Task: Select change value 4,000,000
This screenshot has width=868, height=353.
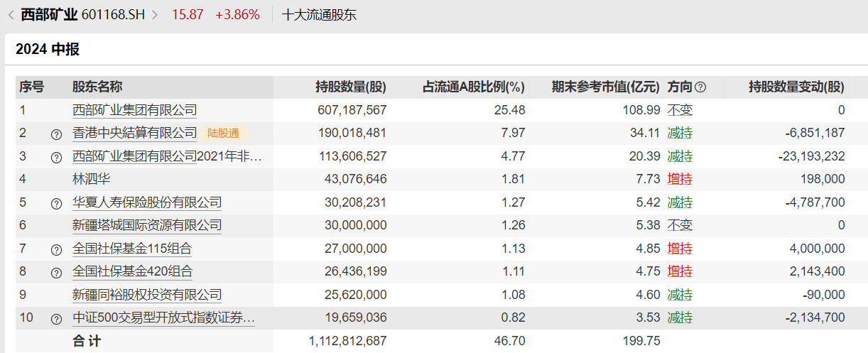Action: coord(818,249)
